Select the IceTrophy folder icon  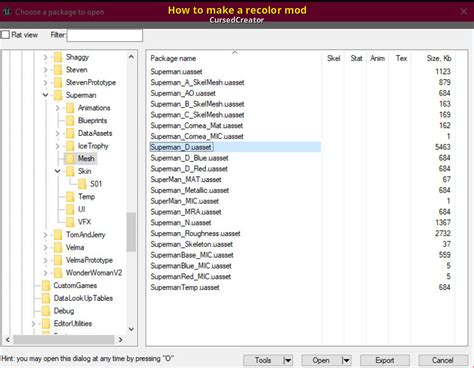[70, 146]
